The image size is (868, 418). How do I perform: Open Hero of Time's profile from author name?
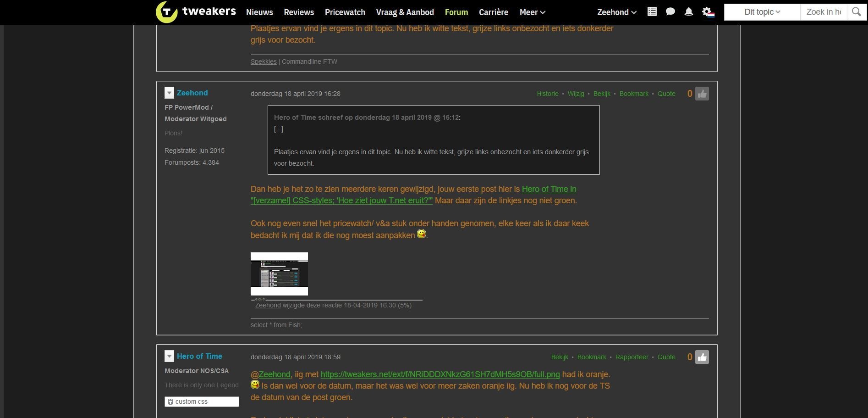tap(199, 356)
